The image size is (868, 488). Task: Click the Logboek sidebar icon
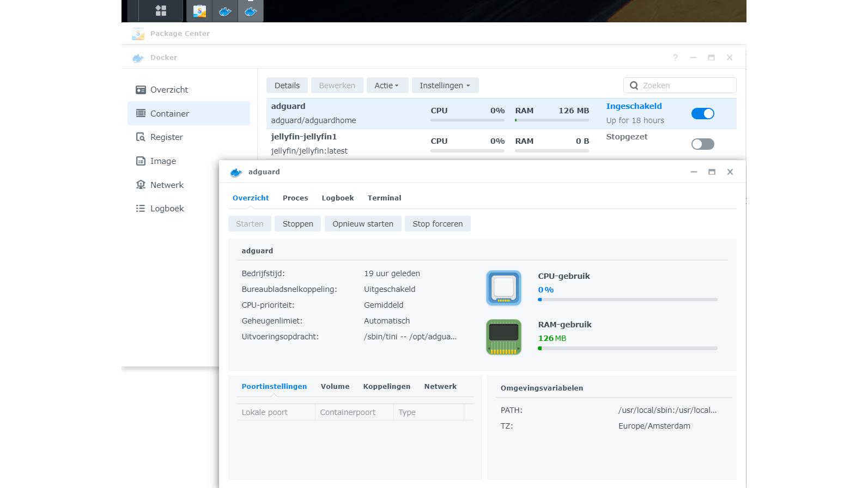pos(141,209)
